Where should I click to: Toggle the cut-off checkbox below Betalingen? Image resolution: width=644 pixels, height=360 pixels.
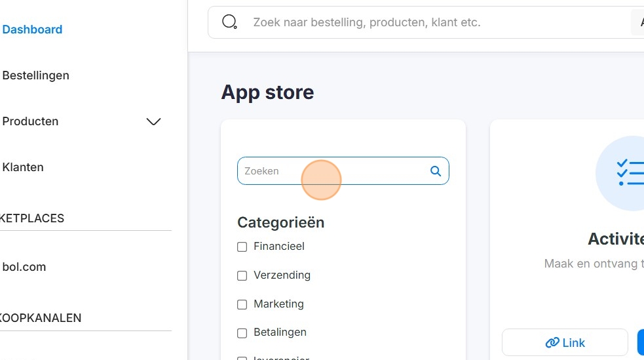[242, 358]
